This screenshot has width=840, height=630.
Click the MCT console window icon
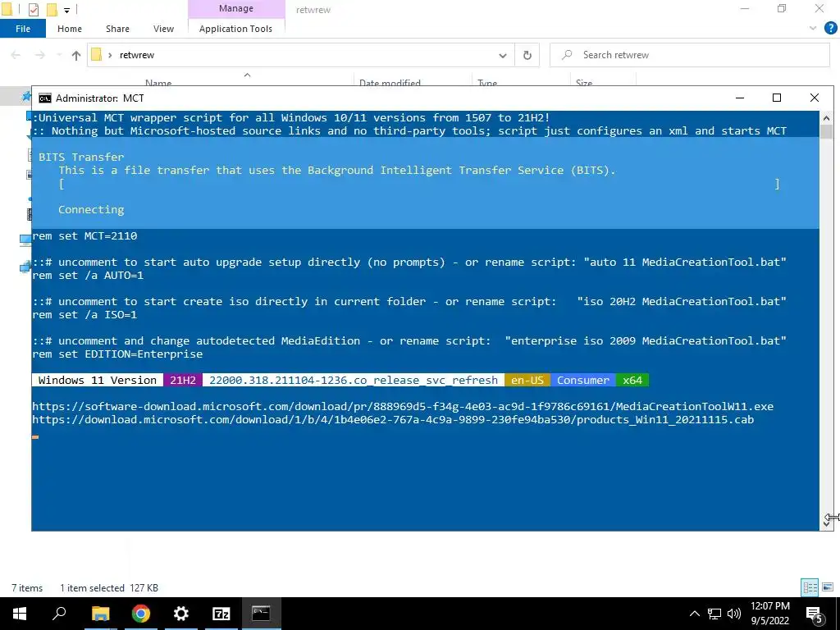click(x=45, y=98)
